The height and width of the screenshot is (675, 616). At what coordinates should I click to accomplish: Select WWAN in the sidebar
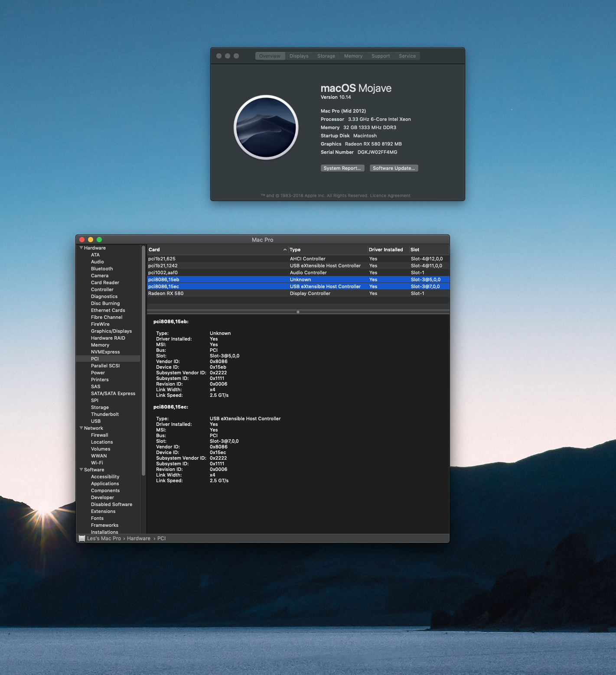pyautogui.click(x=99, y=456)
